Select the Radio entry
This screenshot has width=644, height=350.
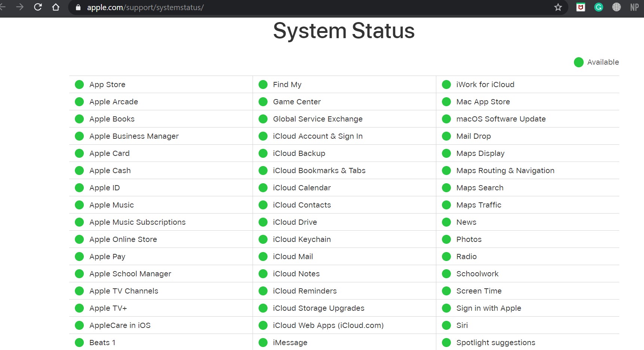click(467, 257)
